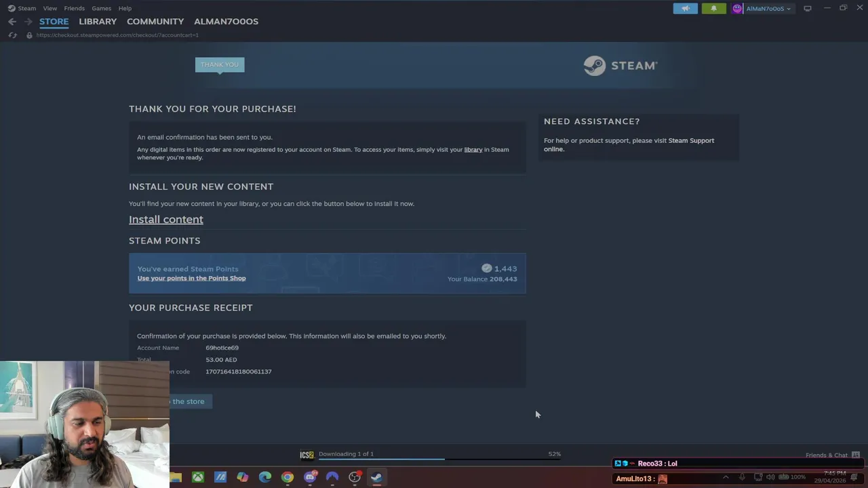Viewport: 868px width, 488px height.
Task: Open the blue slashed app on taskbar
Action: click(x=220, y=477)
